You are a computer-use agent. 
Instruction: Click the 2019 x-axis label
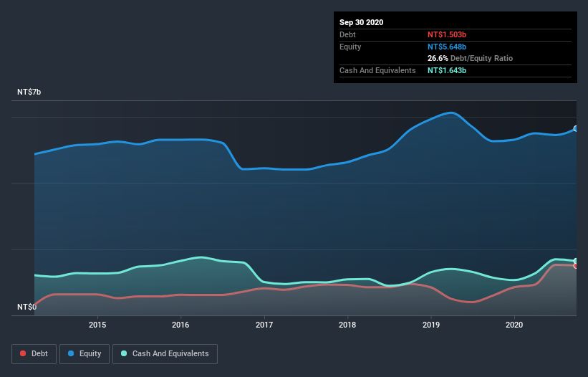tap(431, 325)
